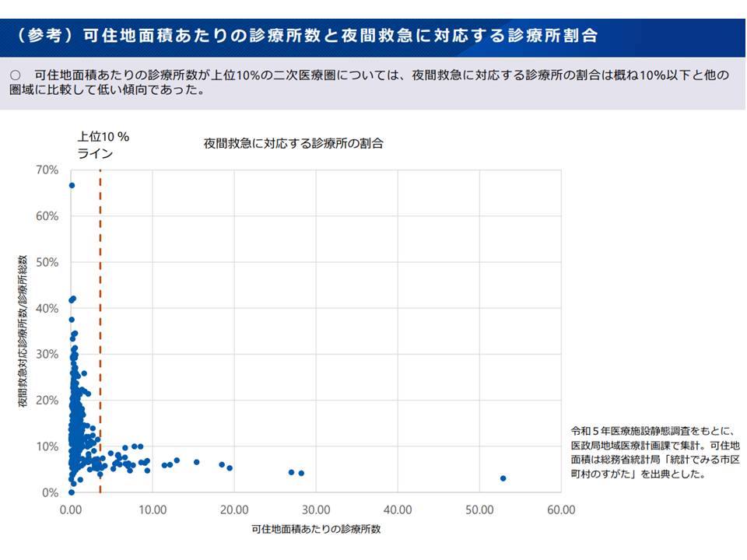Click the topmost data point near 67%
This screenshot has width=747, height=560.
pos(72,185)
